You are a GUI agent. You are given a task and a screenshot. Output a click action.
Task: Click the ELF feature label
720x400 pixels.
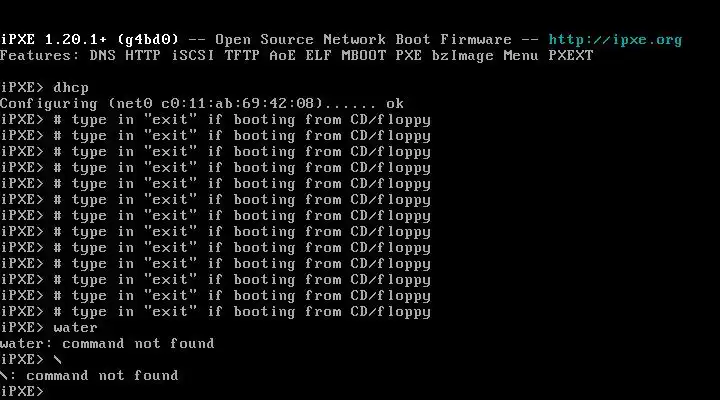[318, 56]
